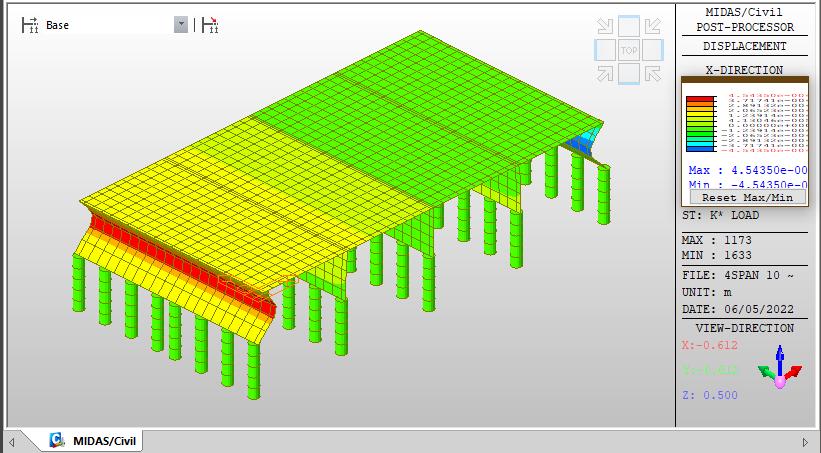Select the MIDAS/Civil view tab
821x453 pixels.
click(92, 440)
